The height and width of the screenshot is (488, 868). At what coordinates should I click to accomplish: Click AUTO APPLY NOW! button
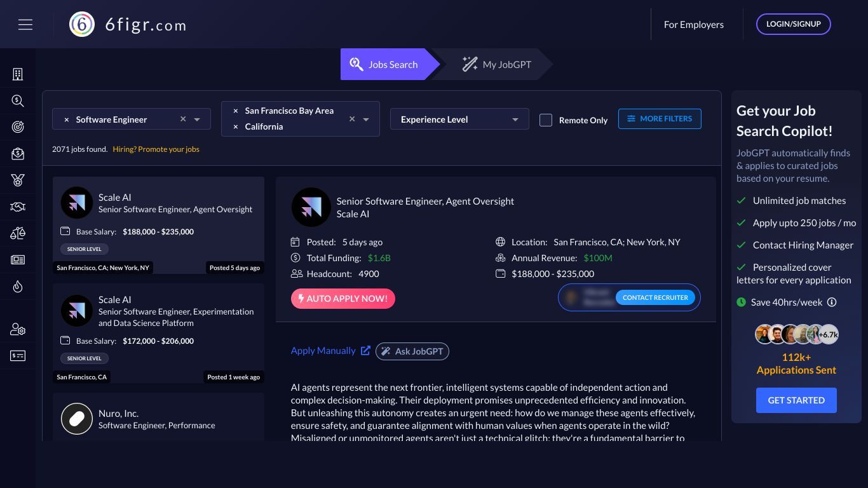(x=343, y=299)
